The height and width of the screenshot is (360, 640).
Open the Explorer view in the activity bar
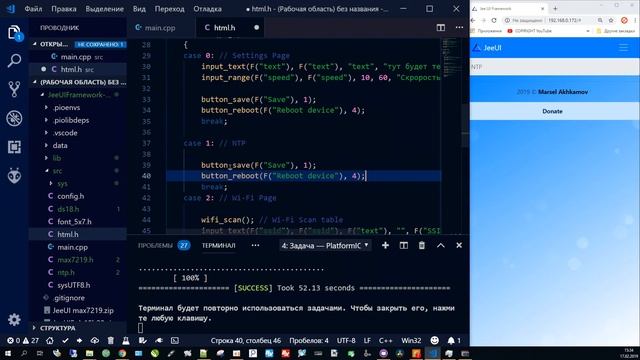(x=14, y=33)
